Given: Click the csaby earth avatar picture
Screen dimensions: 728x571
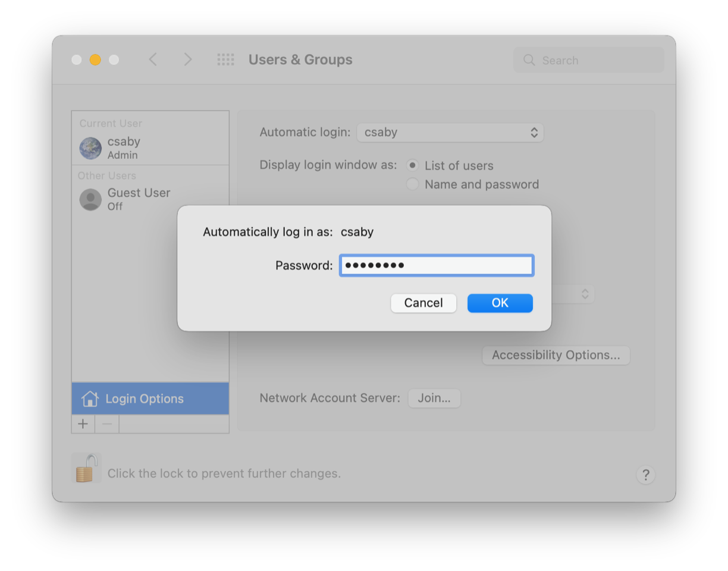Looking at the screenshot, I should coord(90,148).
